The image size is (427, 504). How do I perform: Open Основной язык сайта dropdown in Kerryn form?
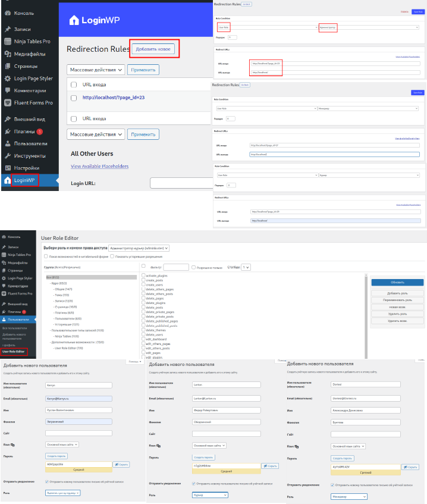62,444
